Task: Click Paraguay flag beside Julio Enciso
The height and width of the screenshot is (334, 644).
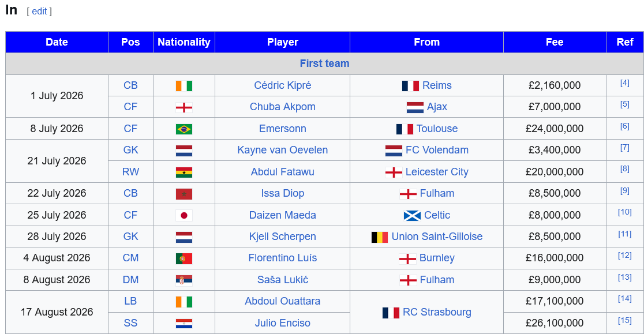Action: 184,324
